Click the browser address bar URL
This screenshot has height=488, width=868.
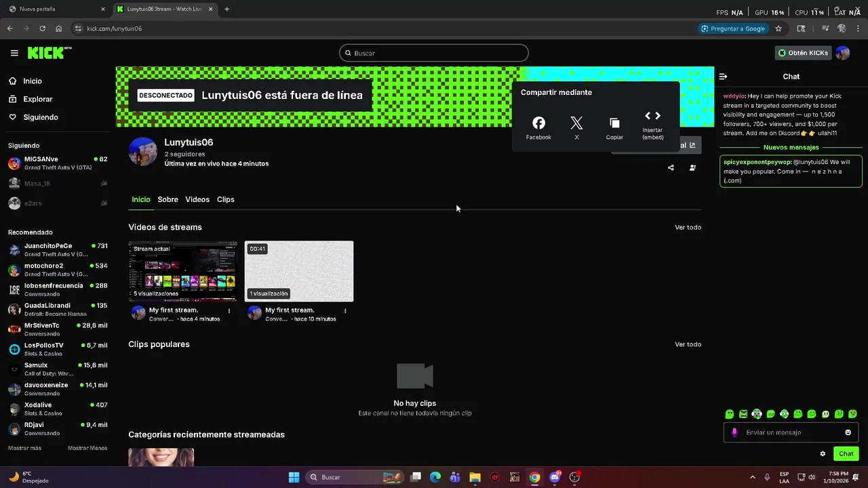115,28
